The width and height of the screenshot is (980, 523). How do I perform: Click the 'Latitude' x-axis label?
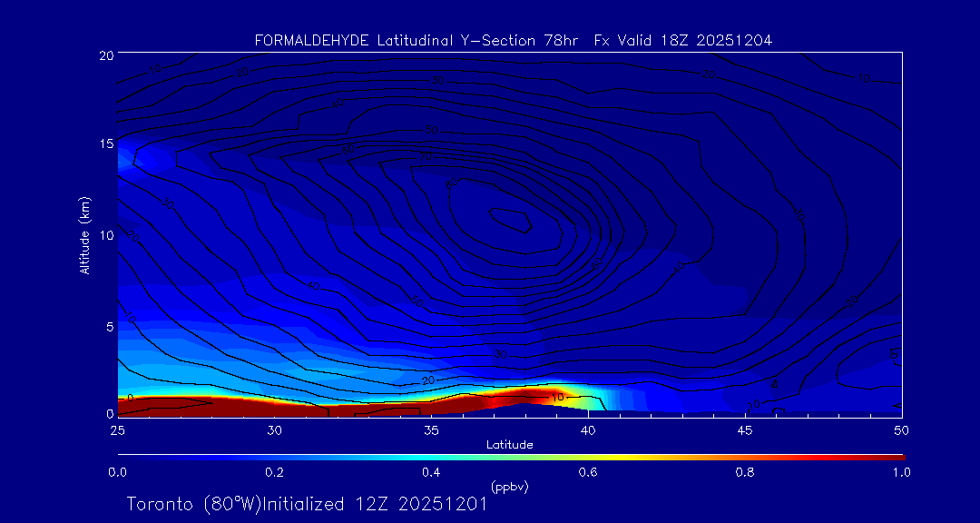(x=509, y=444)
